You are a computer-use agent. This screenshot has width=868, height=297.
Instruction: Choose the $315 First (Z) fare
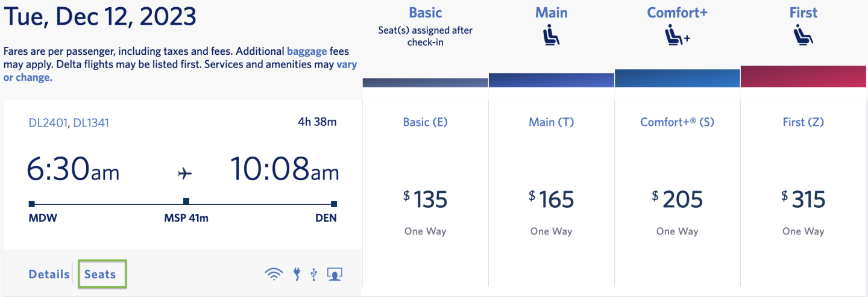(803, 199)
